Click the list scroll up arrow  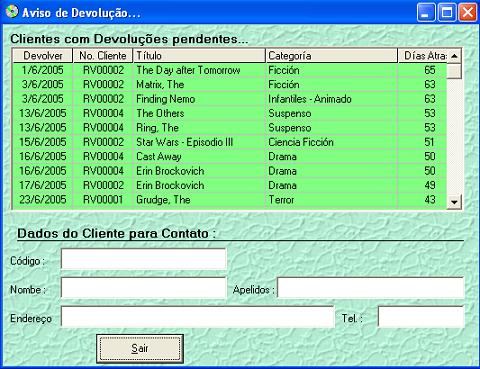(454, 56)
